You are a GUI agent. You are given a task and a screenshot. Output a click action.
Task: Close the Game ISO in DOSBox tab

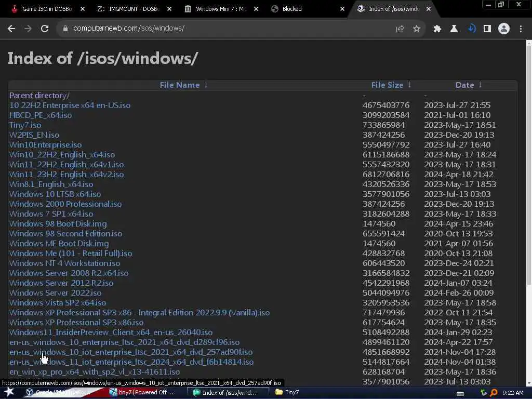(x=83, y=9)
